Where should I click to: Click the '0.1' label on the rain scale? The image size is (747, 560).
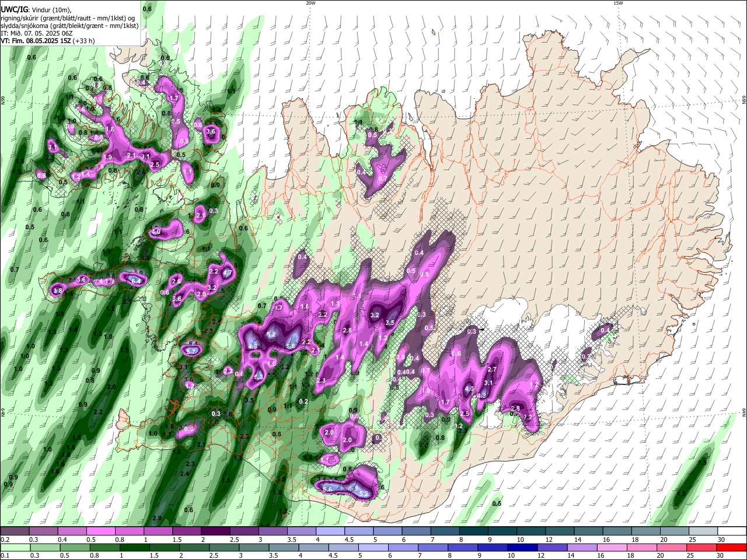click(x=5, y=555)
